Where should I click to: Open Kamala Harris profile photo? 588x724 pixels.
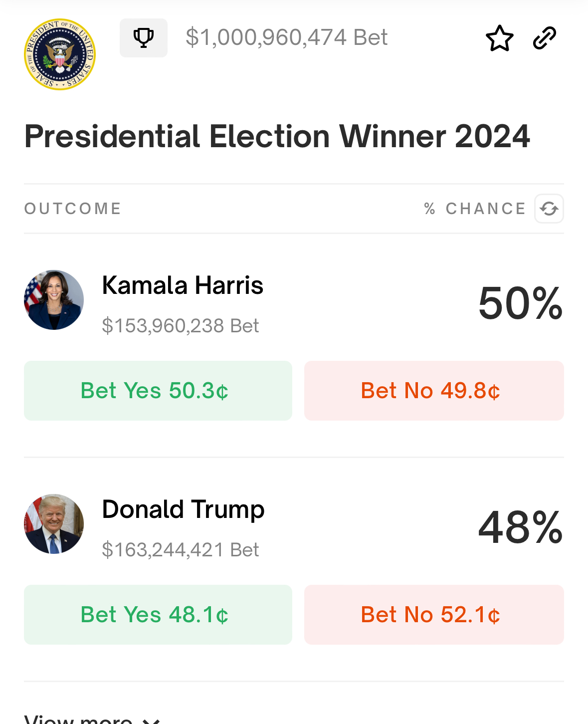[54, 300]
